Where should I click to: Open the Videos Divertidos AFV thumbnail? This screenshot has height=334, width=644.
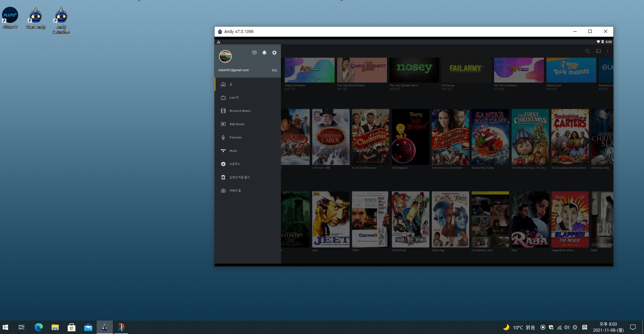310,70
